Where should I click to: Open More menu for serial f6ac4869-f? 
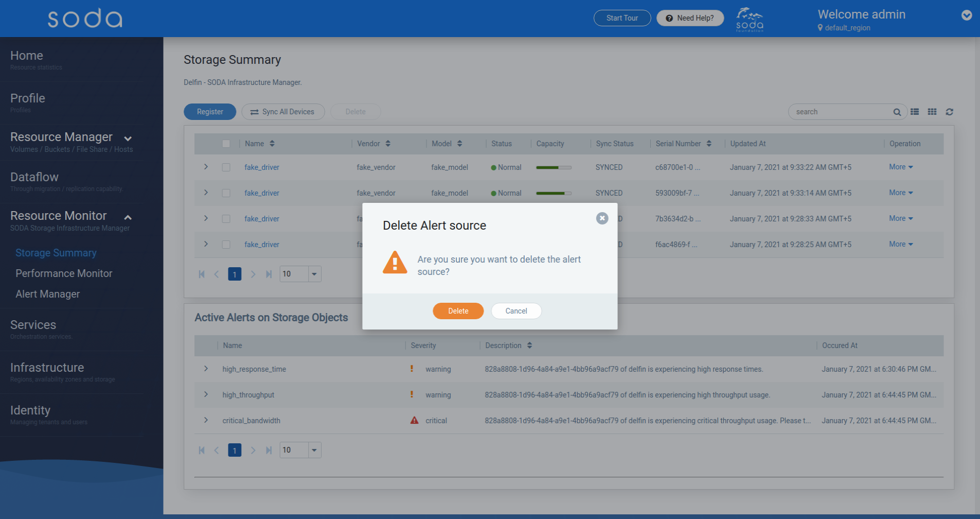pos(901,244)
